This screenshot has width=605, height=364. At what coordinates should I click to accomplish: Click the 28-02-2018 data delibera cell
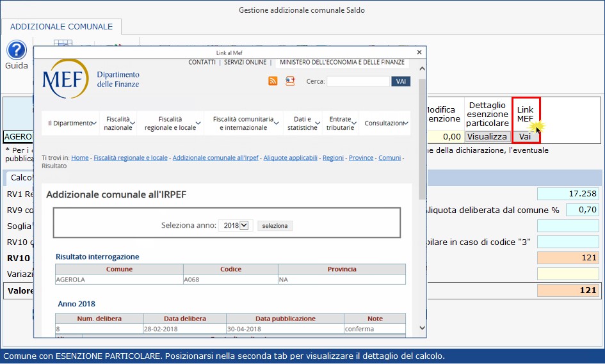point(185,329)
